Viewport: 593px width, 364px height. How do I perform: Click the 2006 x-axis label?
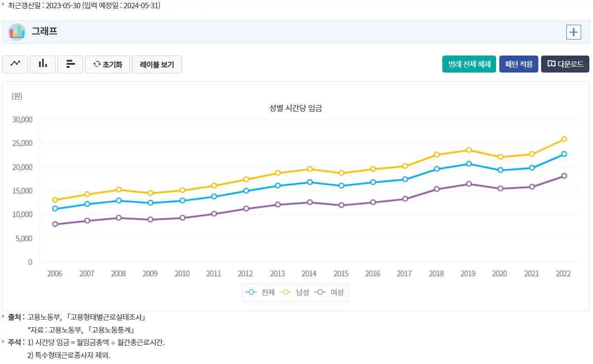(x=55, y=274)
